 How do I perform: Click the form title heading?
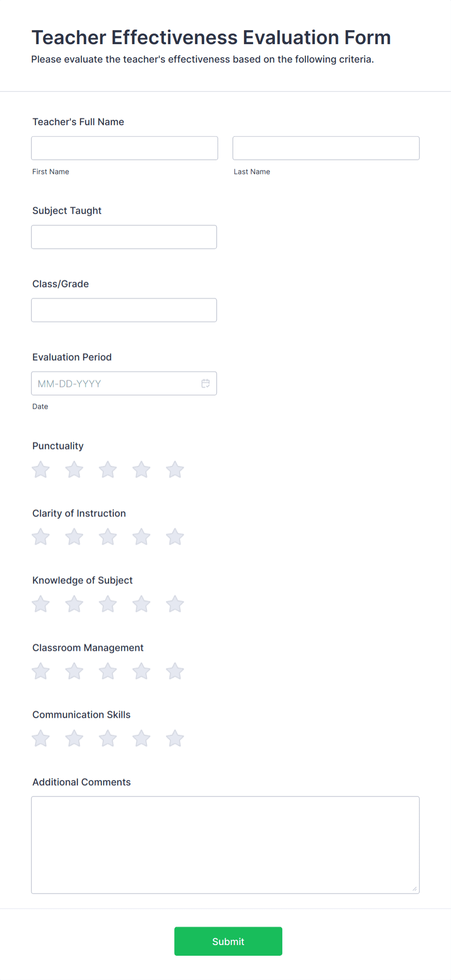(x=211, y=37)
